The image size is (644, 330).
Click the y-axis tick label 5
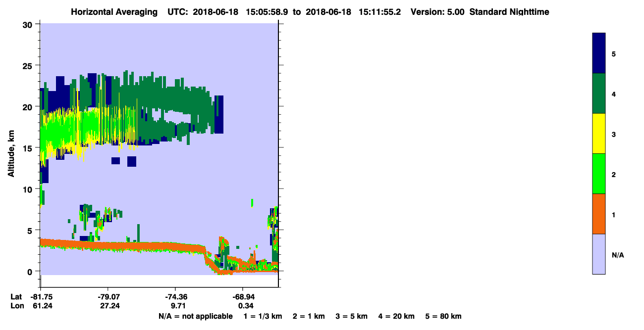31,230
